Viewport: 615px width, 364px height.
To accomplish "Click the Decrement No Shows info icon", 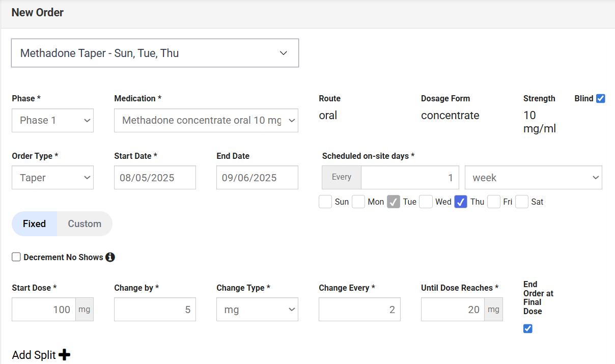I will pyautogui.click(x=110, y=257).
